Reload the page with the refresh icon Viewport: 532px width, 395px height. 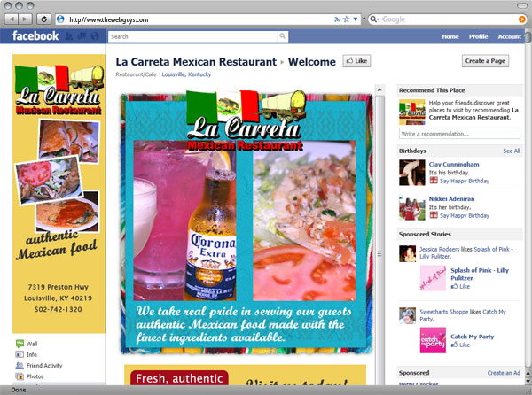click(43, 19)
